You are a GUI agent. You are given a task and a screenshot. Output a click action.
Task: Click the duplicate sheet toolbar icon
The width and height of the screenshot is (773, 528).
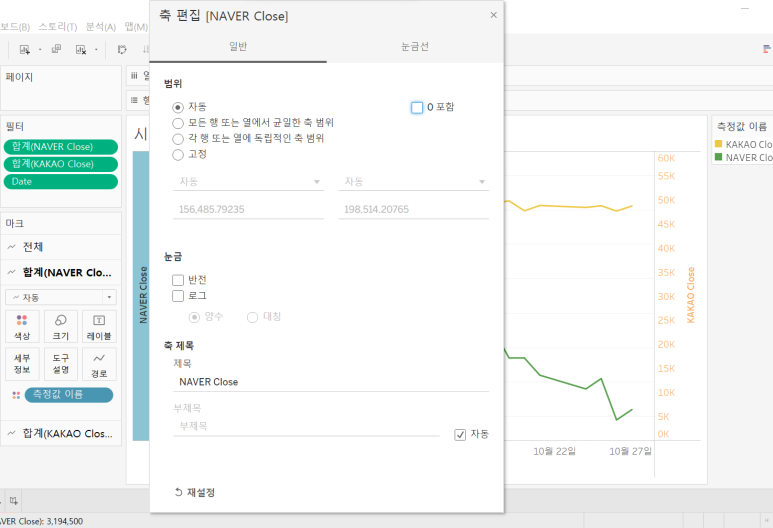(x=56, y=49)
